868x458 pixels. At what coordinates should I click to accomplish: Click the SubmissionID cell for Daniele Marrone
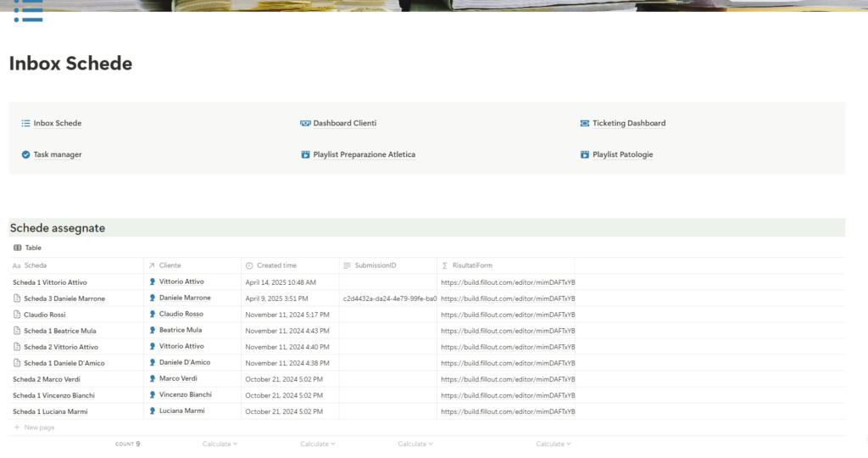388,298
